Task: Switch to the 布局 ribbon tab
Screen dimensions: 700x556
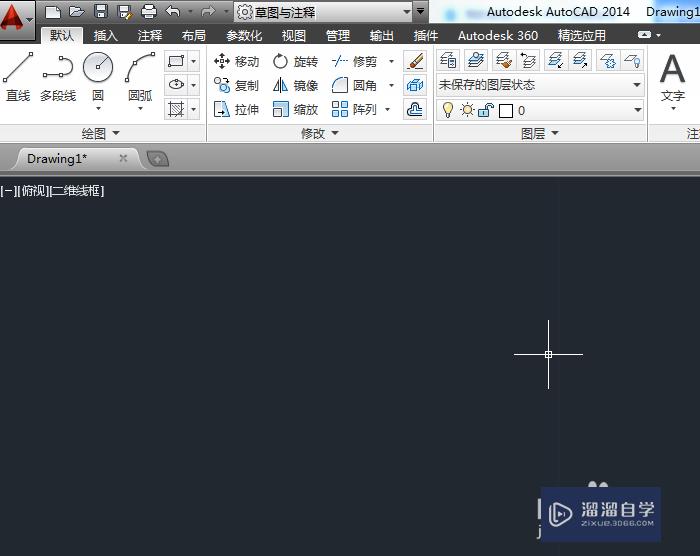Action: tap(194, 35)
